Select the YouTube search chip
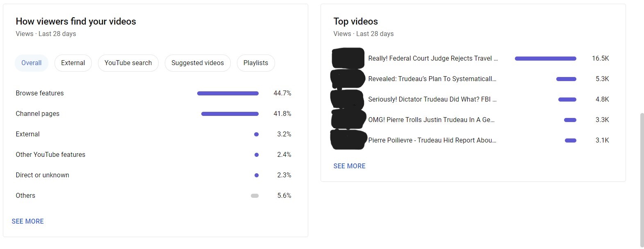The width and height of the screenshot is (644, 249). [128, 63]
